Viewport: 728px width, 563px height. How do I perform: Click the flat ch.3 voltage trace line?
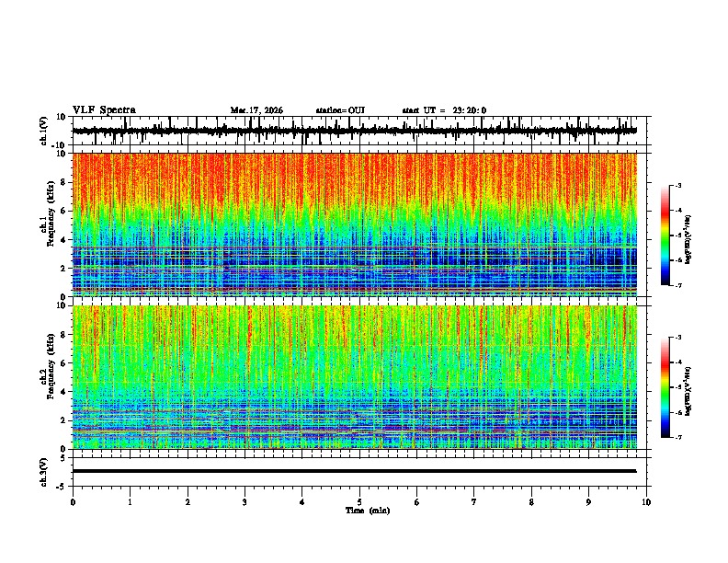tap(354, 471)
